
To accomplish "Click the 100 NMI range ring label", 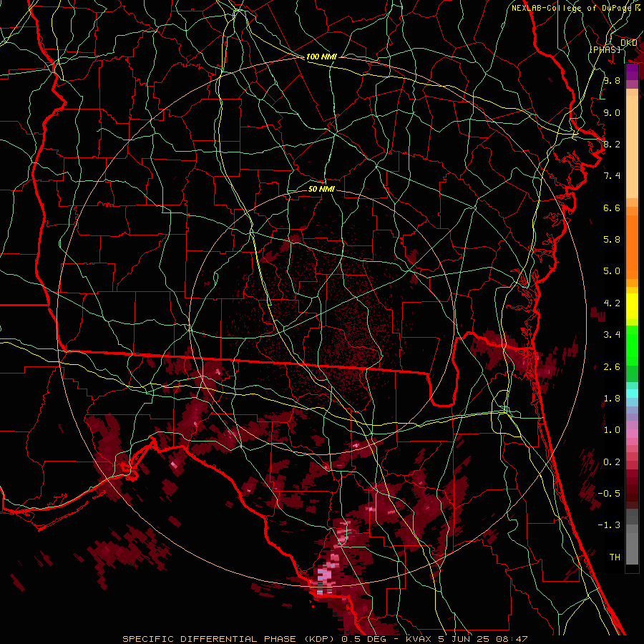I will point(321,57).
